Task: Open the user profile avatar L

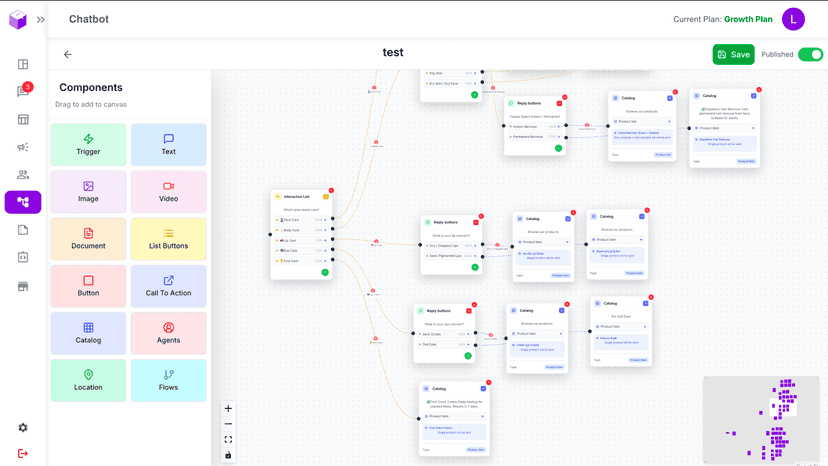Action: (x=793, y=20)
